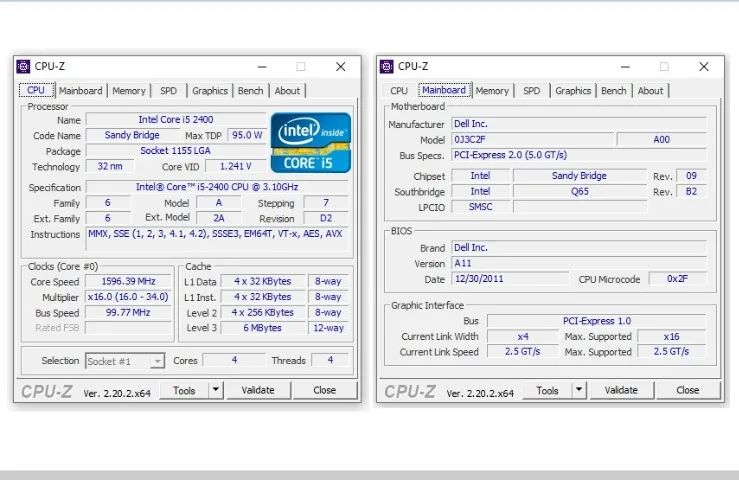Viewport: 739px width, 480px height.
Task: Click the package value 'Socket 1155 LGA'
Action: click(176, 151)
